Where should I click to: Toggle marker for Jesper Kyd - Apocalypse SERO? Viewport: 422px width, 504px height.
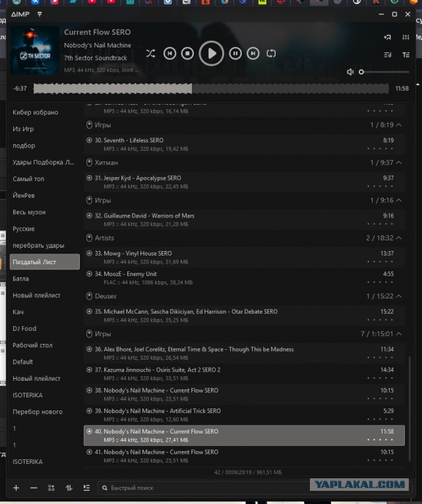(x=90, y=178)
